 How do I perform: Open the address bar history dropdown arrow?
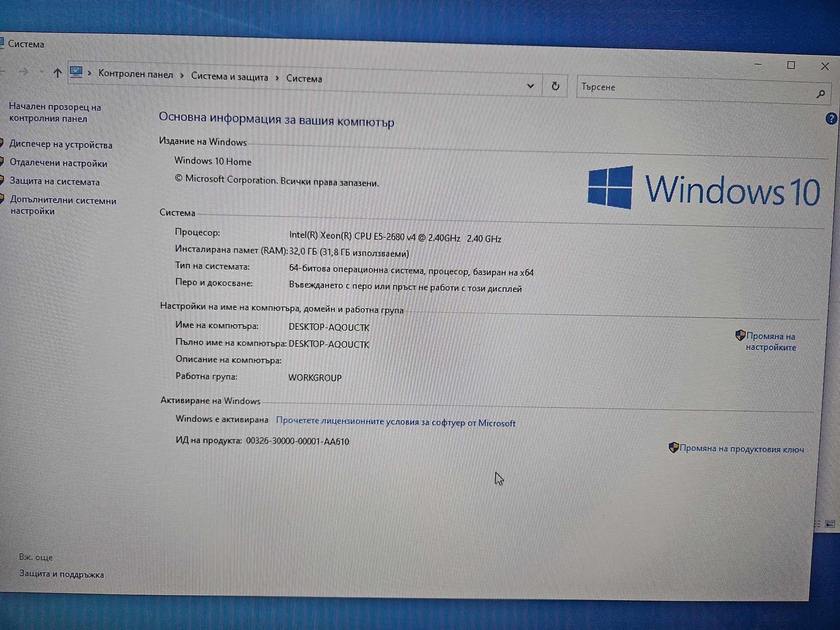530,86
